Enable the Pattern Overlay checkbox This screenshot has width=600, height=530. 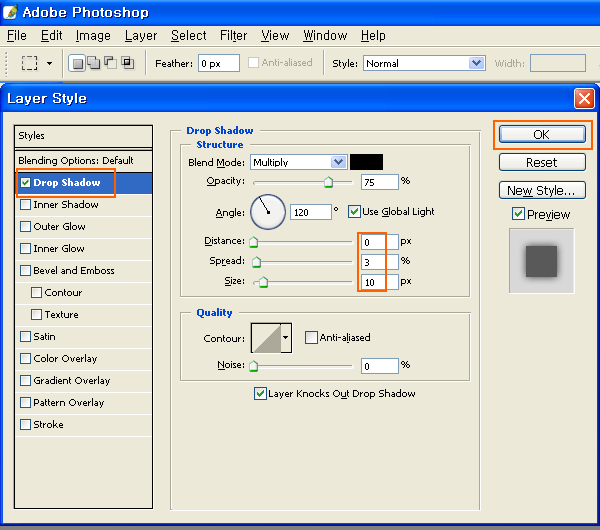tap(25, 403)
